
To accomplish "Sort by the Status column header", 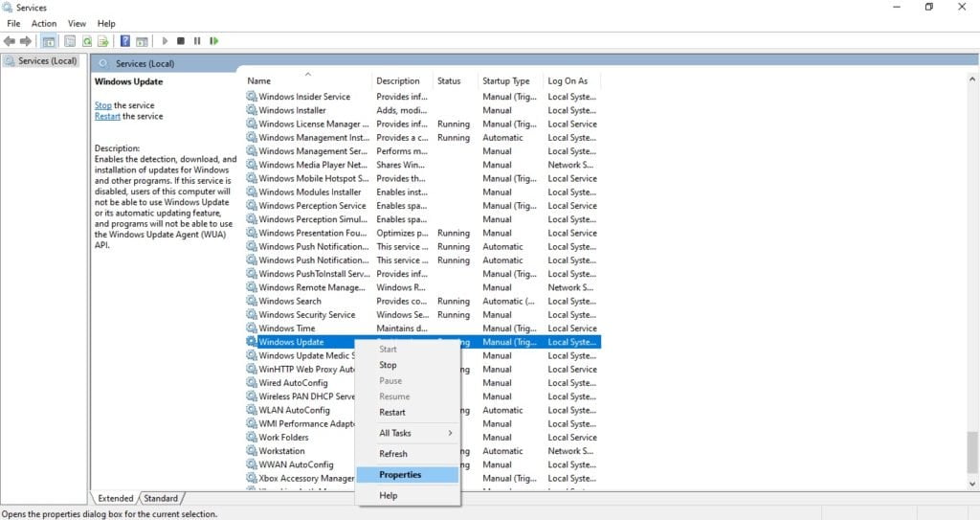I will tap(457, 80).
